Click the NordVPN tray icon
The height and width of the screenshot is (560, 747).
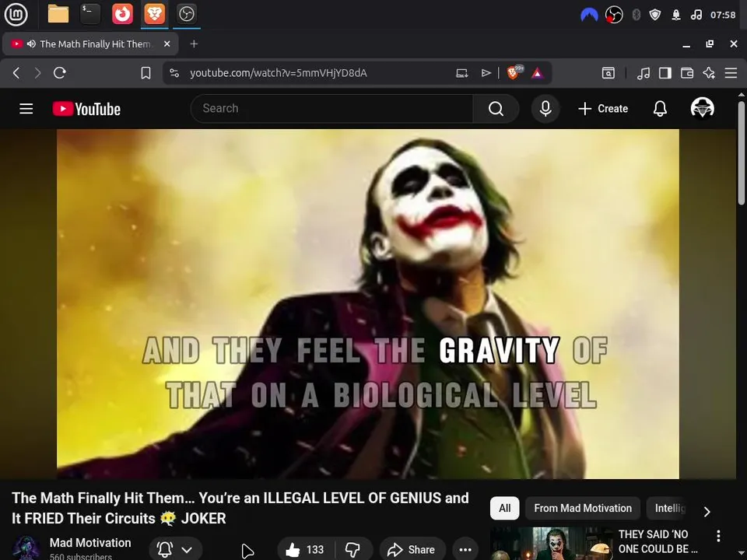coord(589,16)
